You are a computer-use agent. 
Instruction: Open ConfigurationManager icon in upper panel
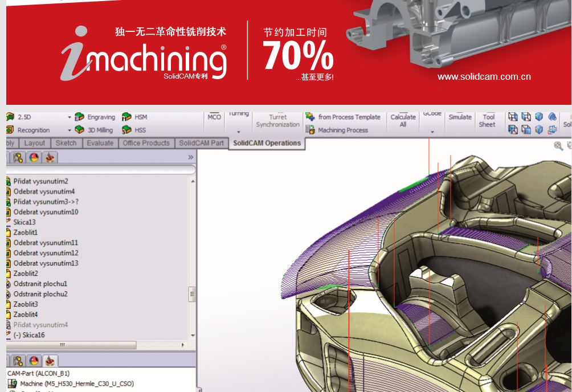pyautogui.click(x=18, y=158)
